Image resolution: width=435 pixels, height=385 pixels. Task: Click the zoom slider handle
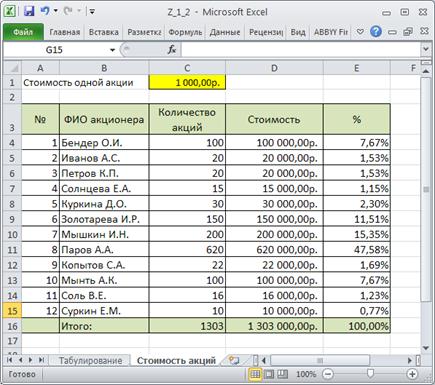[370, 374]
